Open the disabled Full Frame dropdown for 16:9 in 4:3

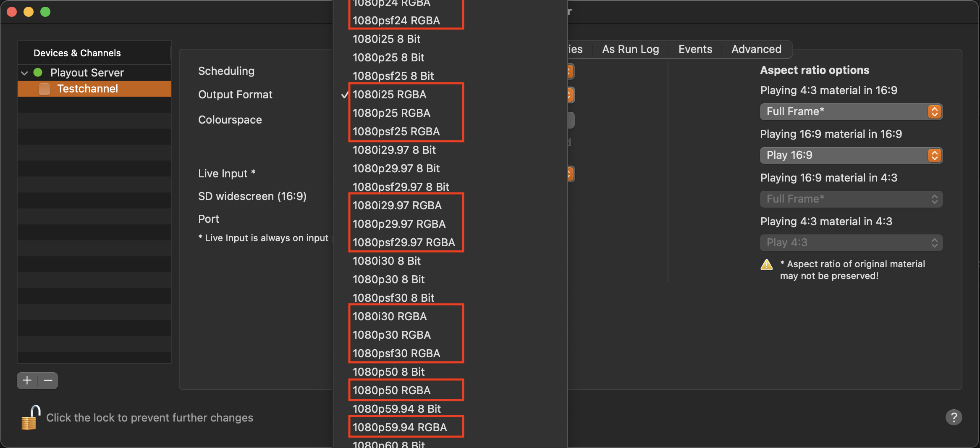coord(851,199)
